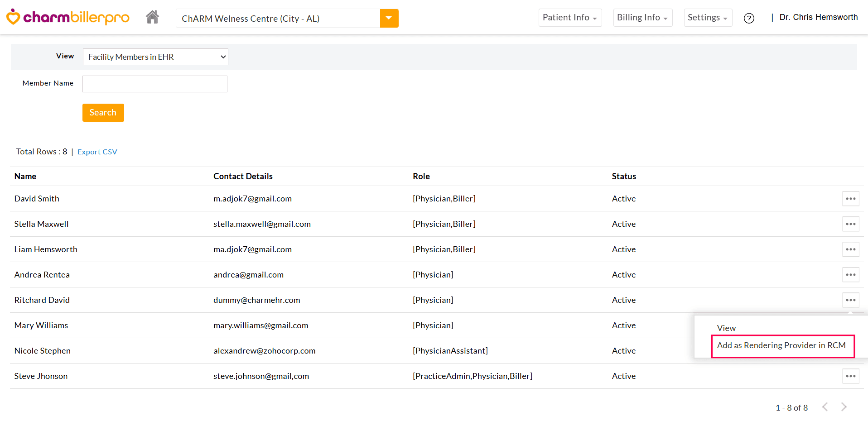Focus the Member Name input field
Image resolution: width=868 pixels, height=445 pixels.
[154, 84]
